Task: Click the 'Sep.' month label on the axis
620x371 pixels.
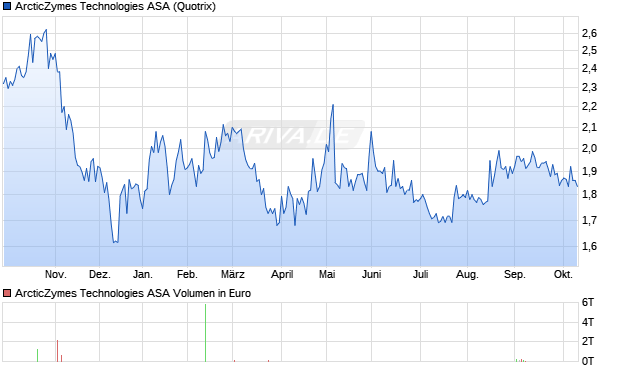Action: [515, 274]
